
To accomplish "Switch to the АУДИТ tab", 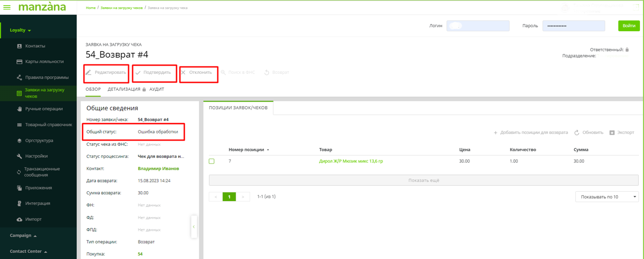I will (157, 89).
